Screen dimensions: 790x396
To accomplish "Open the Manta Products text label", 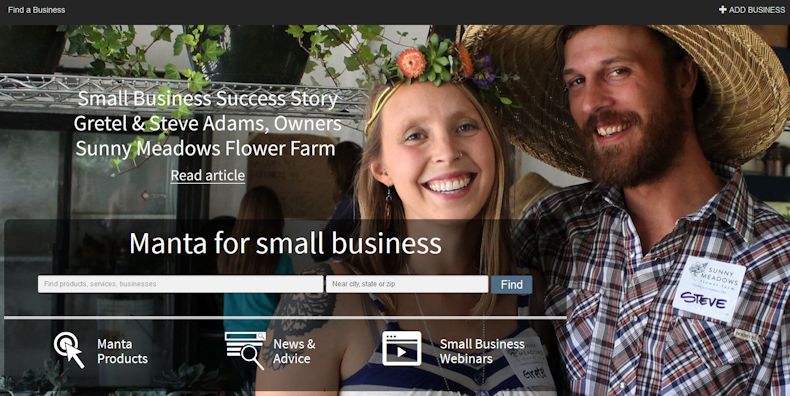I will point(122,351).
